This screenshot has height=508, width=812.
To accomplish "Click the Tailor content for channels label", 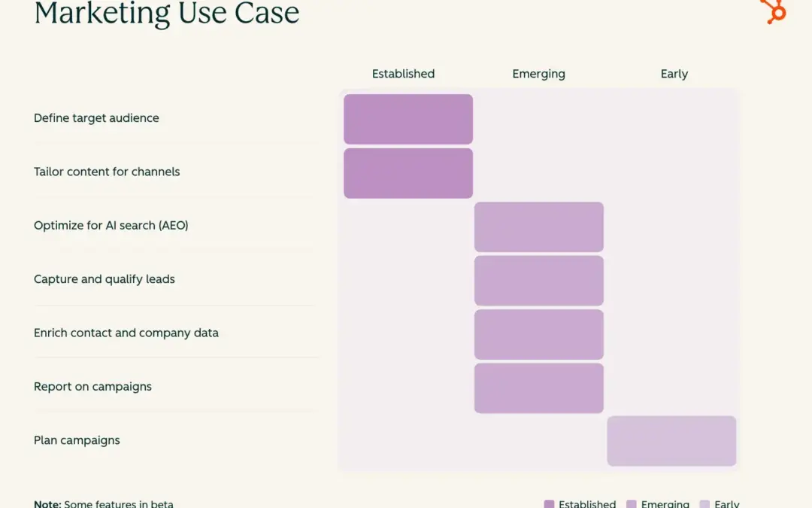I will point(107,172).
